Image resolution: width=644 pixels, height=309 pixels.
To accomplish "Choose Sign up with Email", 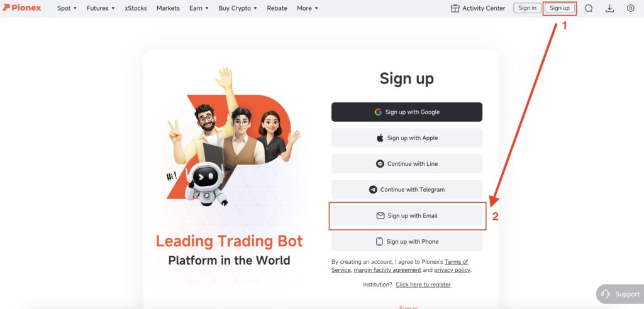I will (407, 215).
